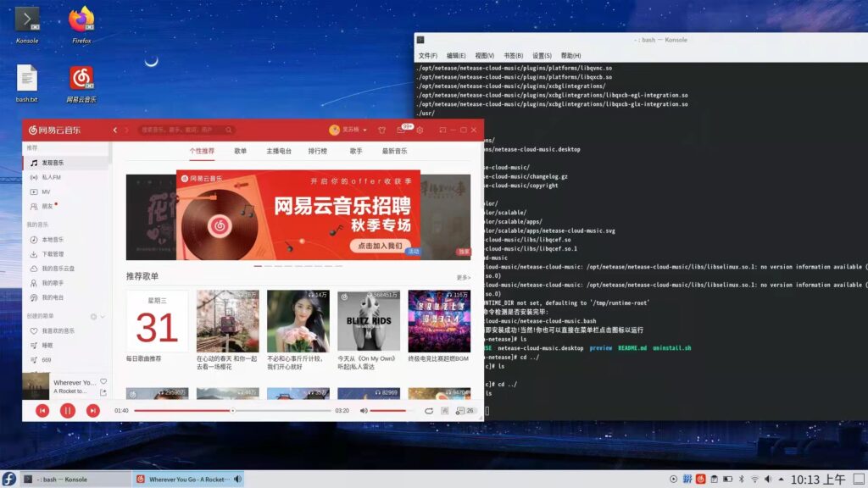The image size is (868, 488).
Task: Go back to the previous track
Action: coord(42,410)
